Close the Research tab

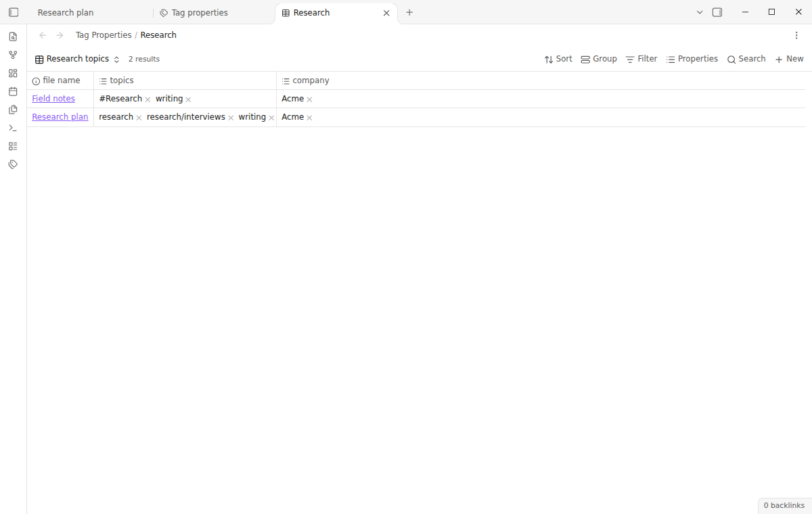[x=386, y=13]
